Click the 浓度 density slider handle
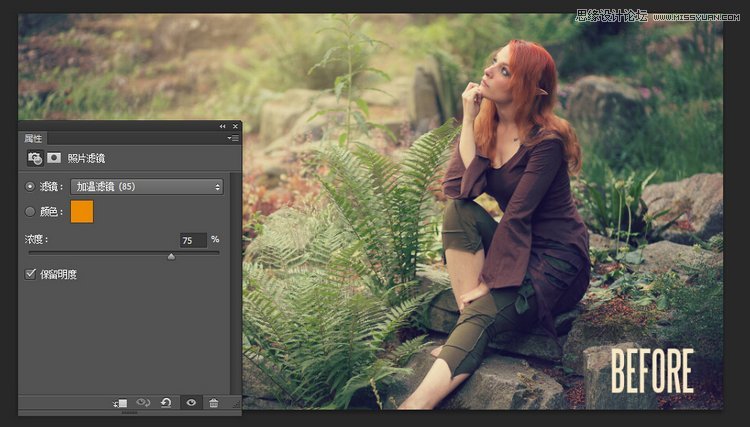 tap(171, 256)
